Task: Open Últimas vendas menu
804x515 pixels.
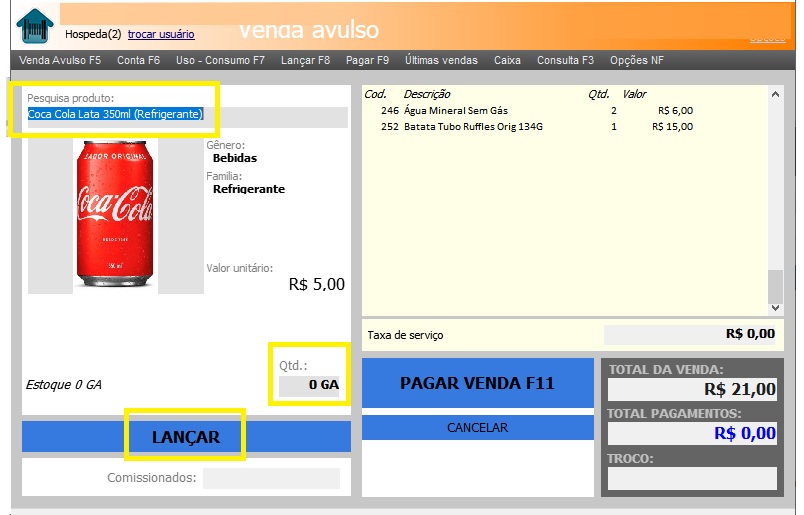Action: (x=441, y=60)
